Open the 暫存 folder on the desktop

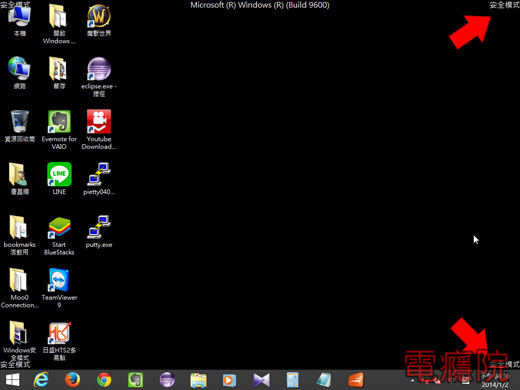pos(59,73)
